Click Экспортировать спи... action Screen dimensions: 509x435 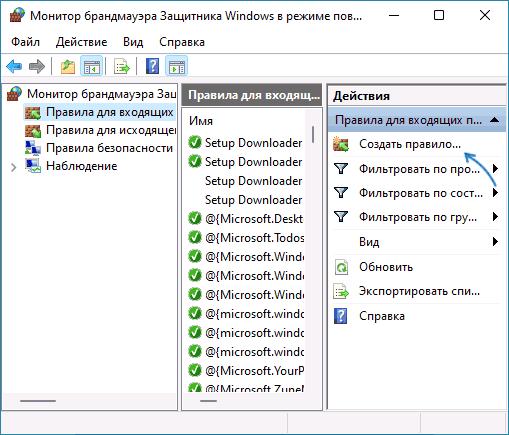[x=419, y=291]
